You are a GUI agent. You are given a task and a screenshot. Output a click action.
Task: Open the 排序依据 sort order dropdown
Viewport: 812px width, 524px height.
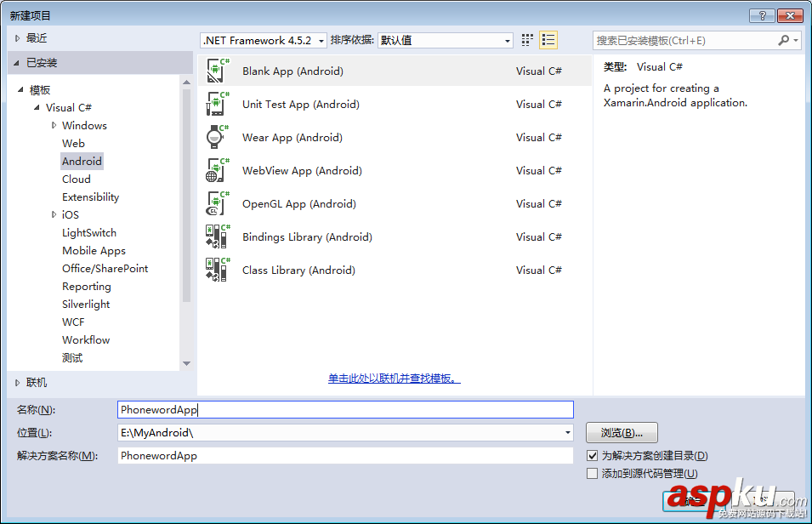coord(507,39)
